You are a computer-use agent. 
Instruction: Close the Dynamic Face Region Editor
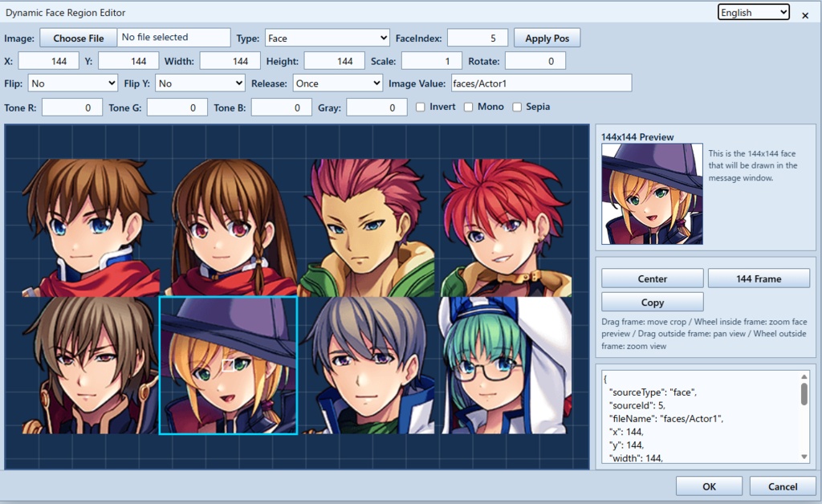click(x=805, y=16)
